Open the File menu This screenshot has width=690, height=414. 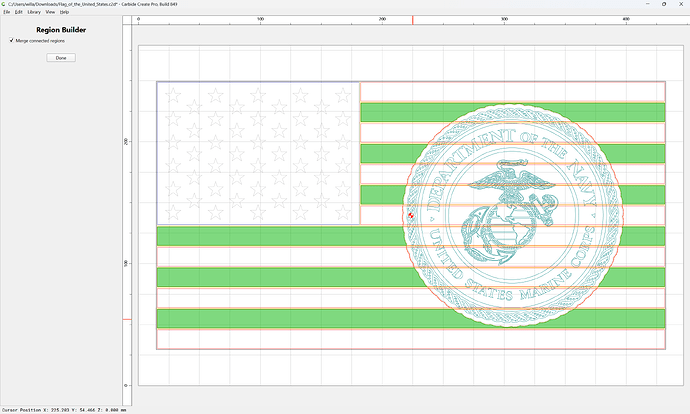click(x=7, y=12)
